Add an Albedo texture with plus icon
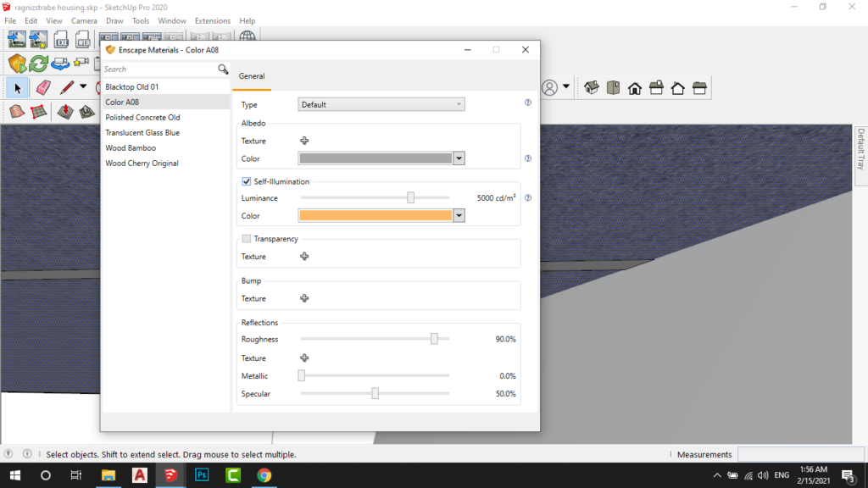The image size is (868, 488). [304, 141]
